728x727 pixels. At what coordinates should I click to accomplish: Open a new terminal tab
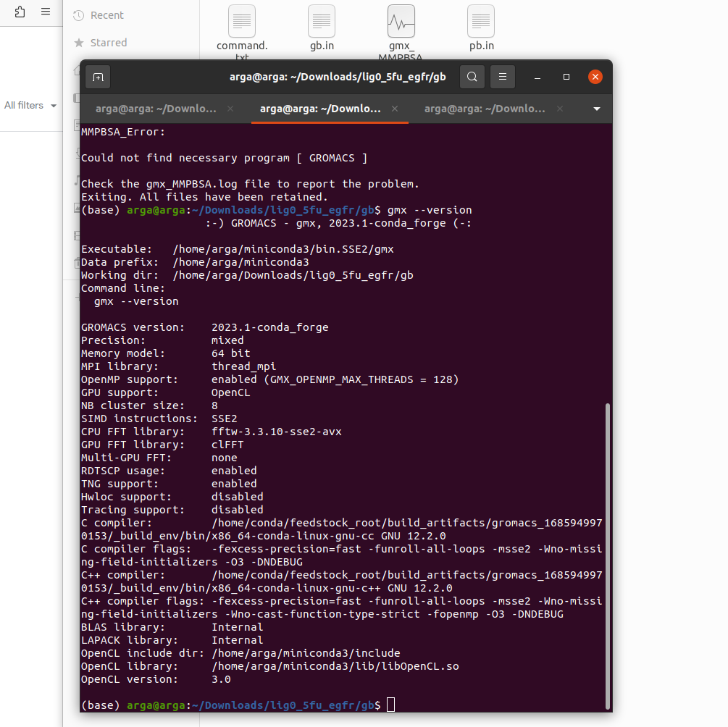tap(98, 77)
